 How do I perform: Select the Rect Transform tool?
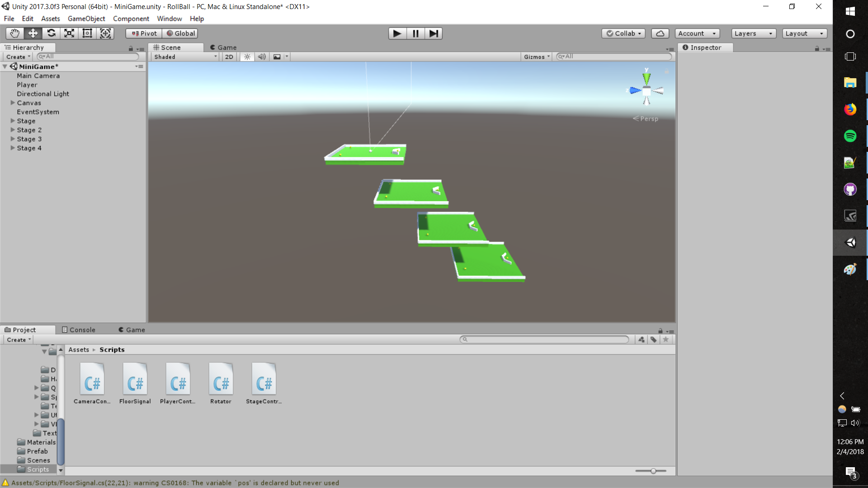click(87, 33)
